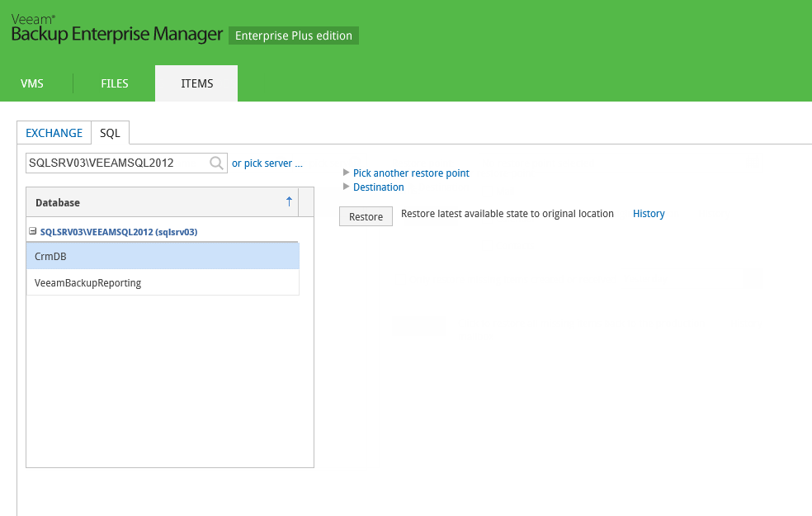
Task: Collapse the SQLSRV03\VEEAMSQL2012 server node
Action: pos(32,231)
